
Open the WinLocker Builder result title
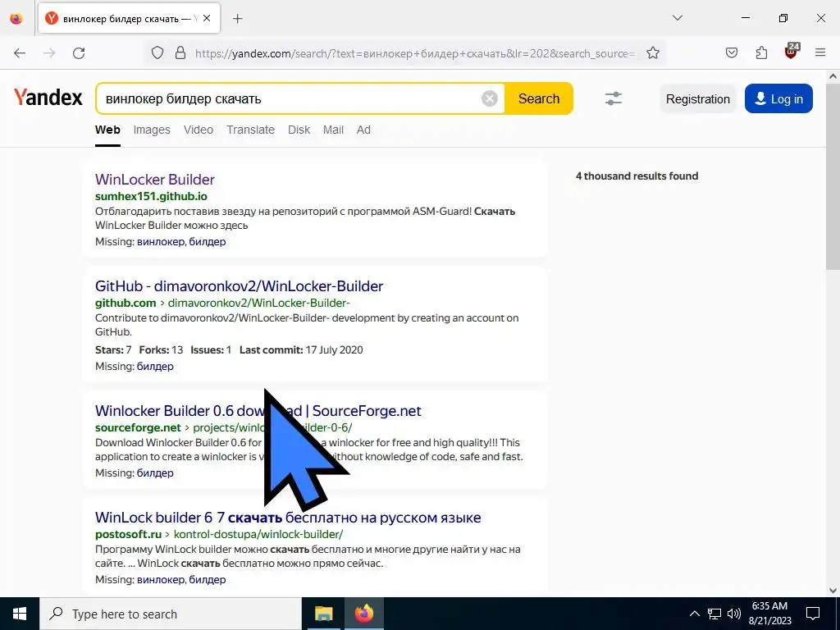coord(155,180)
